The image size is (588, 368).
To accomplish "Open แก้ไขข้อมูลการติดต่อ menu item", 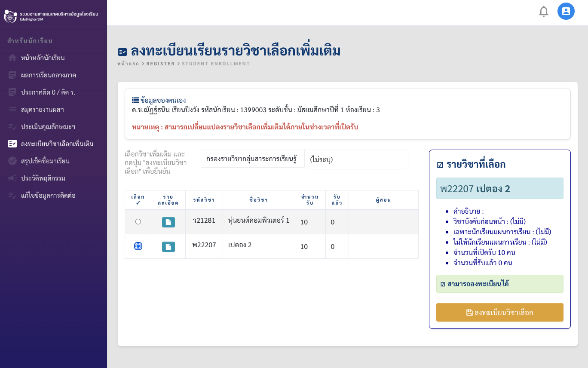I will pos(48,195).
